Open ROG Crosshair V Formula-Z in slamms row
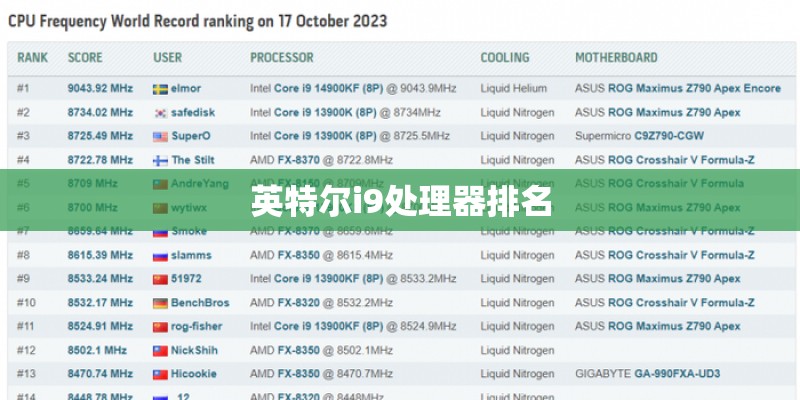This screenshot has width=800, height=400. coord(681,255)
